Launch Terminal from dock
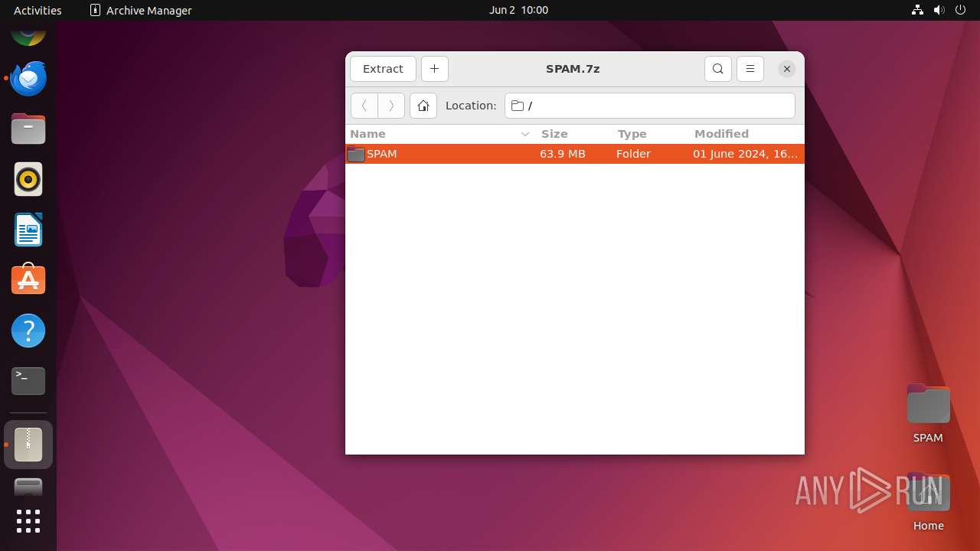The image size is (980, 551). [28, 381]
